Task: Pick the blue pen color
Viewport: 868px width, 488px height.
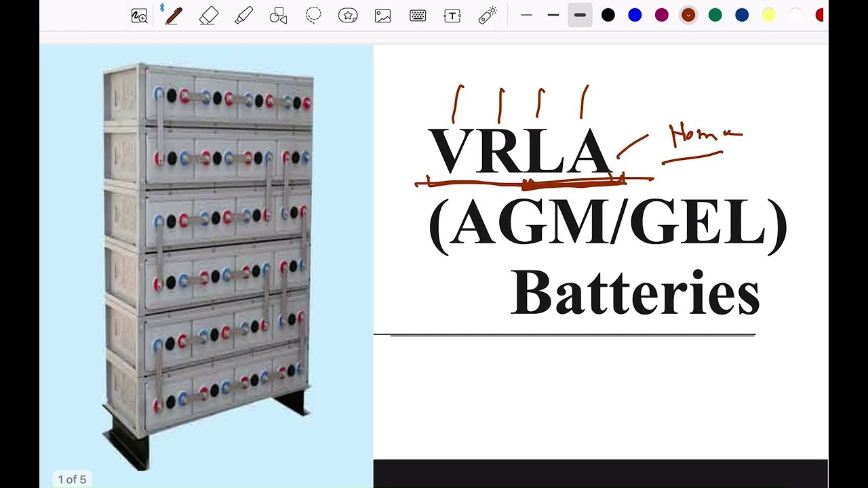Action: coord(635,15)
